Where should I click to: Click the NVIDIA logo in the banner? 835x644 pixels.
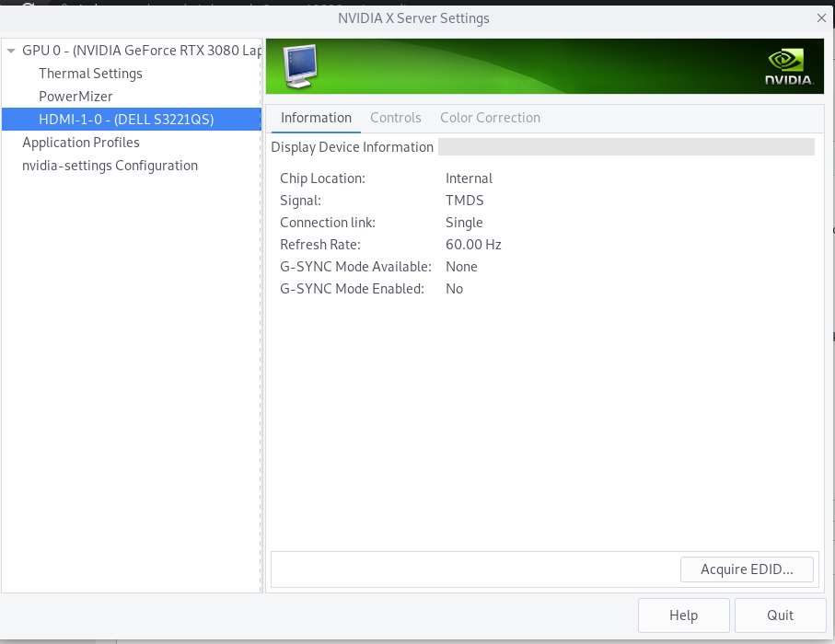[x=789, y=67]
